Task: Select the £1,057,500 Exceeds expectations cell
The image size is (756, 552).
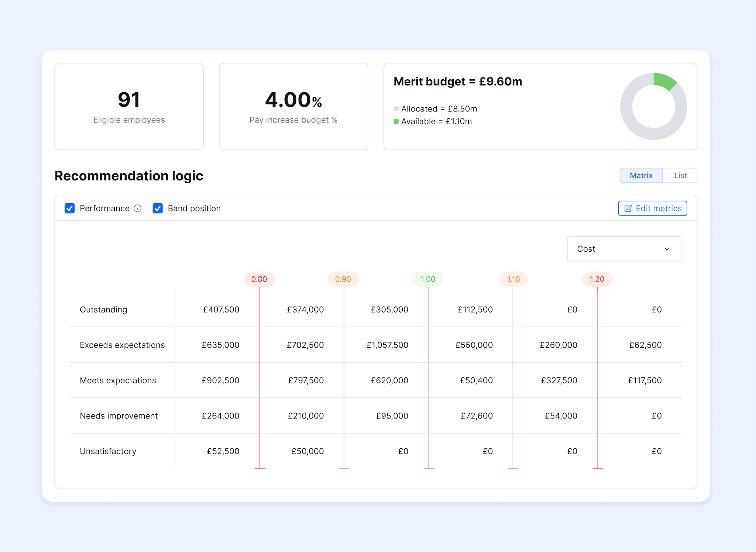Action: (x=388, y=345)
